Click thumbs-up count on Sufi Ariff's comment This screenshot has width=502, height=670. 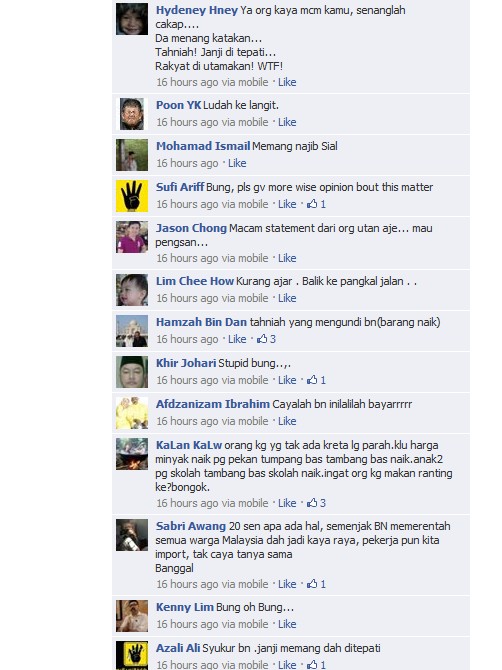coord(323,204)
